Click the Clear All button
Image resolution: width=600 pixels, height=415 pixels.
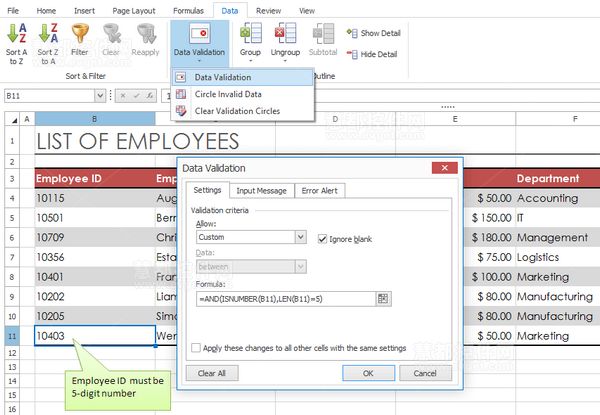212,373
